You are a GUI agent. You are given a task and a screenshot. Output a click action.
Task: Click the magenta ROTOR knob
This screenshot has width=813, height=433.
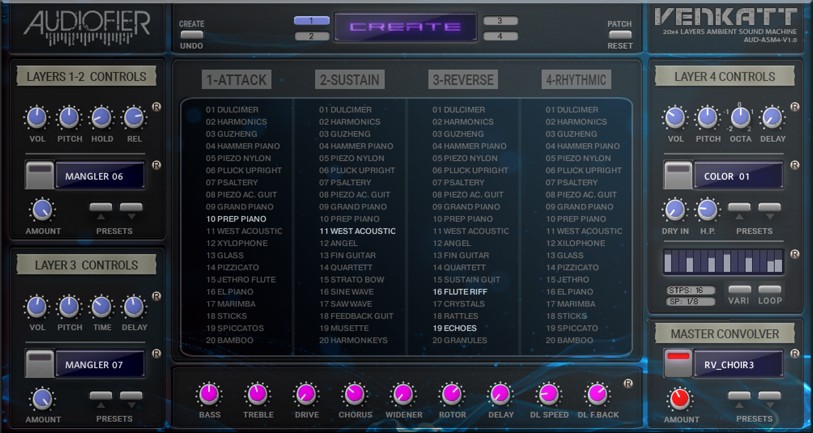pyautogui.click(x=452, y=395)
